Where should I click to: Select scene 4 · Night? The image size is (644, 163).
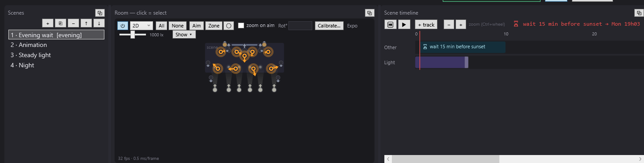[x=56, y=65]
